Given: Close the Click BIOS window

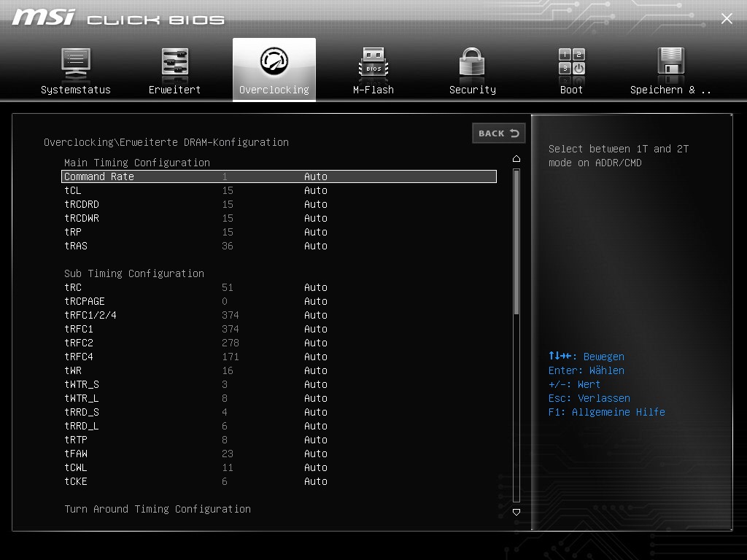Looking at the screenshot, I should pos(727,18).
